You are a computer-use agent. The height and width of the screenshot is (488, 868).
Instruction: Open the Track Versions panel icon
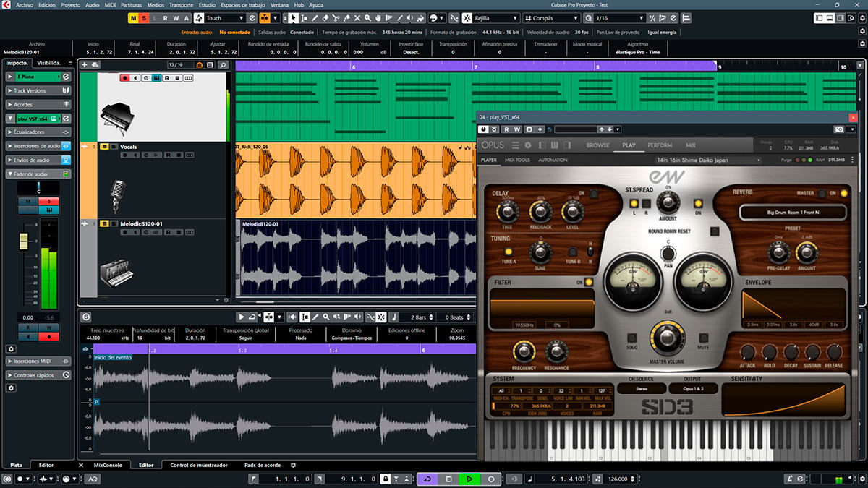click(66, 90)
